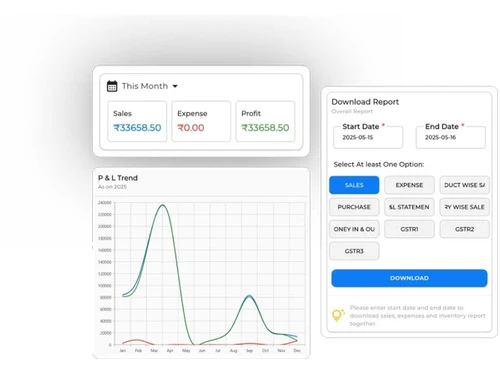Toggle the GSTR1 report option
This screenshot has height=375, width=500.
[x=409, y=229]
